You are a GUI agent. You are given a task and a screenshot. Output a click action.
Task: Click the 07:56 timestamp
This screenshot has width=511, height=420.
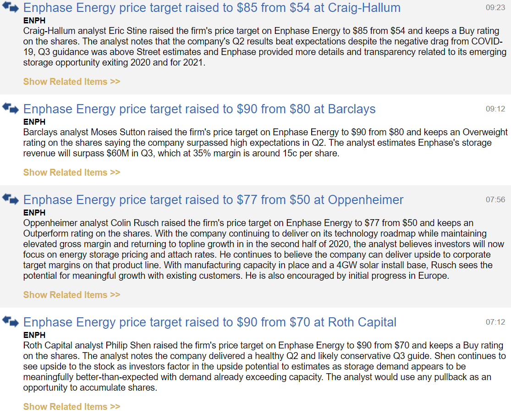click(x=495, y=200)
